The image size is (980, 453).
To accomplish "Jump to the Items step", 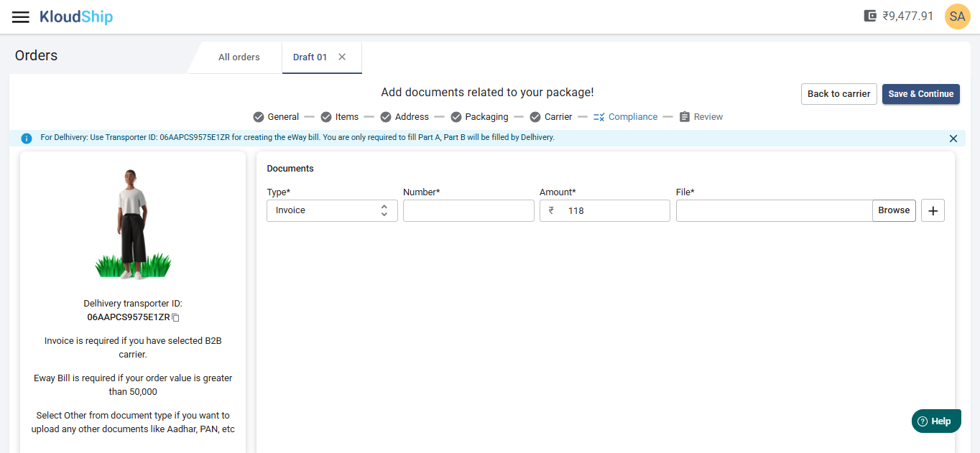I will coord(339,117).
